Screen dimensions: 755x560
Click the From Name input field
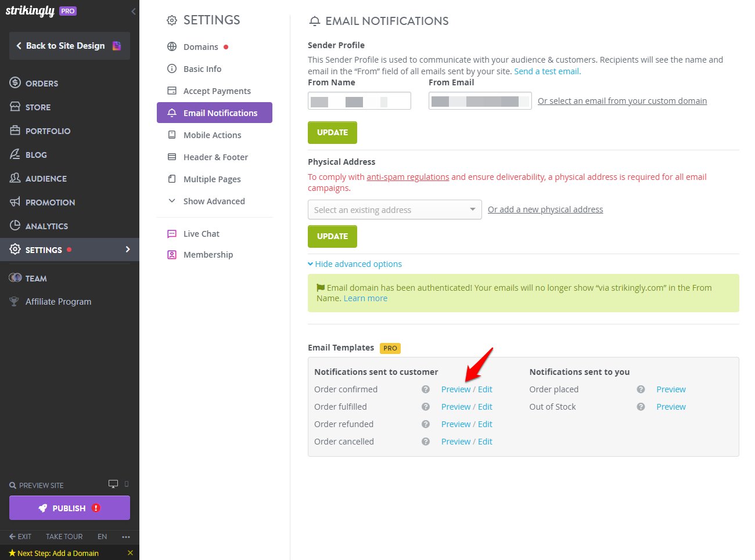(x=359, y=101)
